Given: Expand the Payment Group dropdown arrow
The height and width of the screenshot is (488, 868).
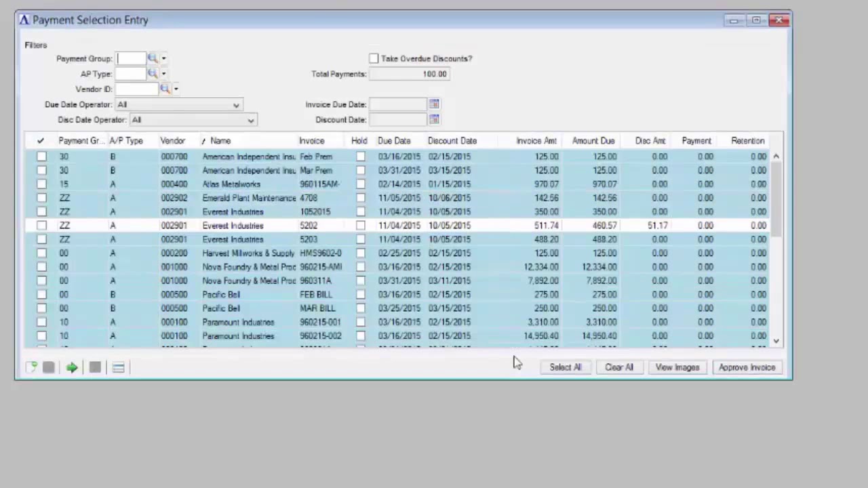Looking at the screenshot, I should (x=163, y=59).
